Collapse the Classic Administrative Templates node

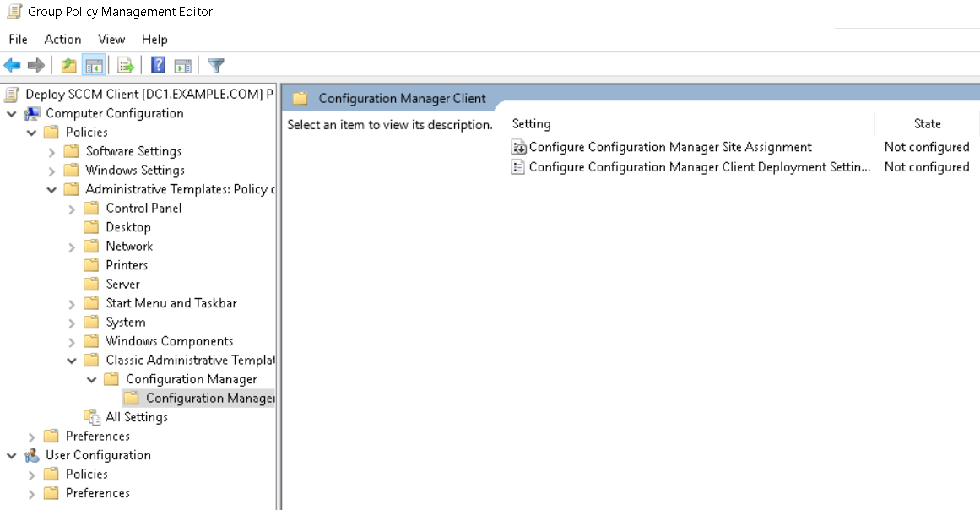73,361
